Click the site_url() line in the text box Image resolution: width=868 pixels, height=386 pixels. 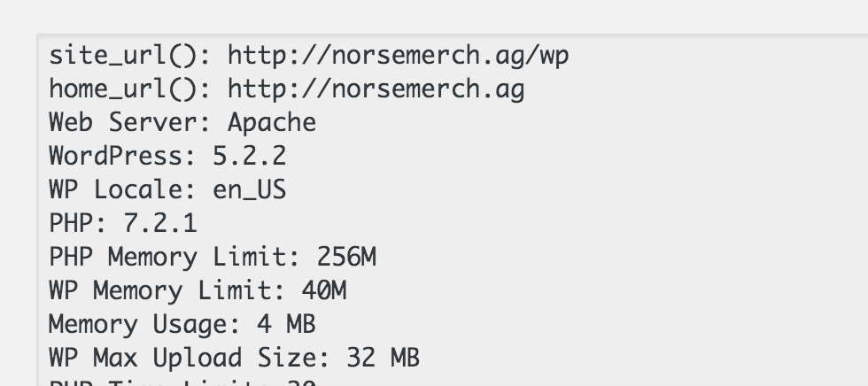tap(309, 56)
